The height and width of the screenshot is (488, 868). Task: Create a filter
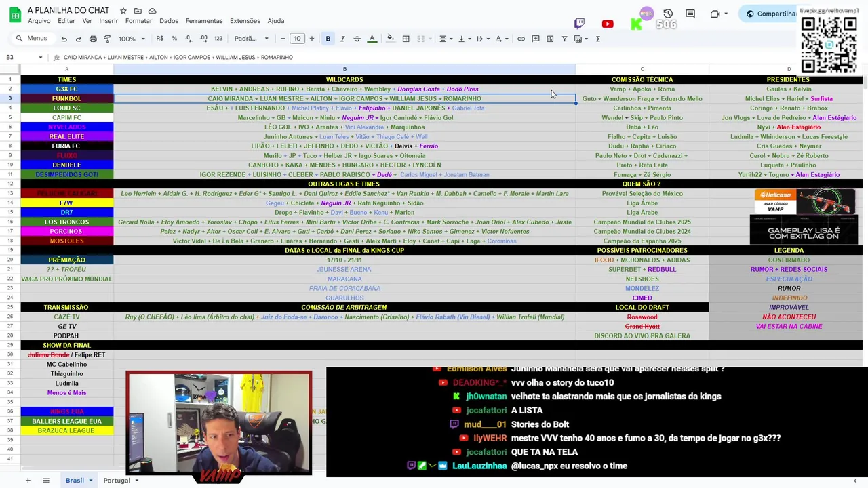tap(564, 39)
